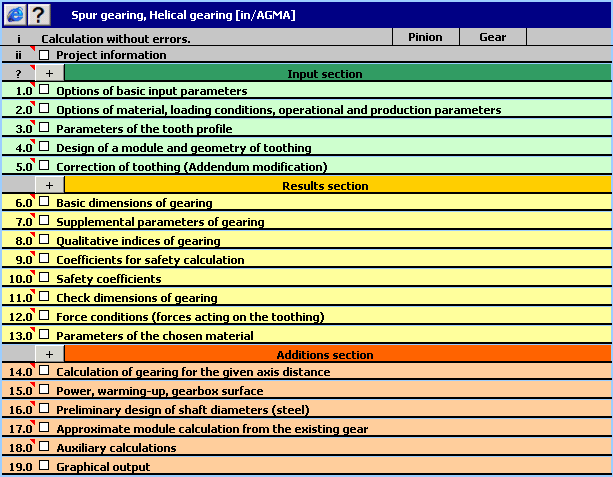Click the Internet Explorer icon in title bar
The width and height of the screenshot is (613, 477).
coord(15,14)
